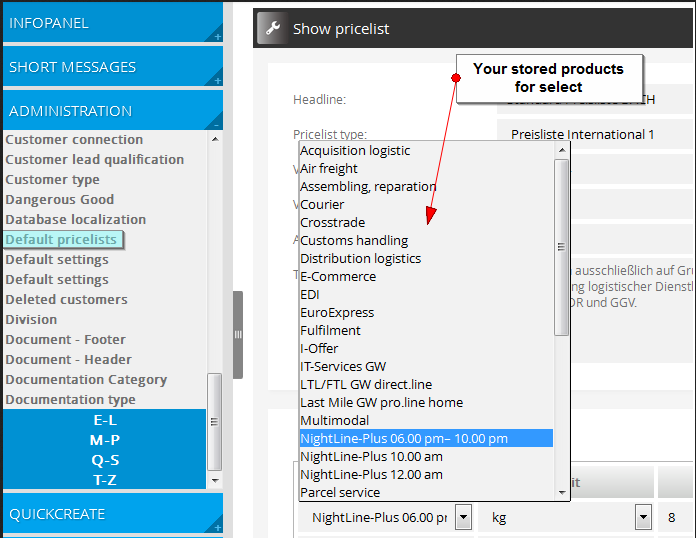Open the Q-S alphabet section

tap(104, 461)
